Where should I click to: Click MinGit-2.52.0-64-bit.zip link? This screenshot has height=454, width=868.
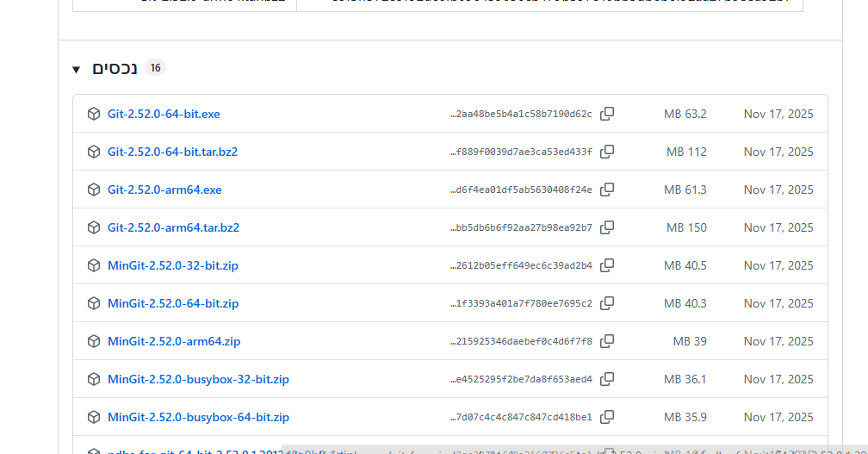pos(173,303)
